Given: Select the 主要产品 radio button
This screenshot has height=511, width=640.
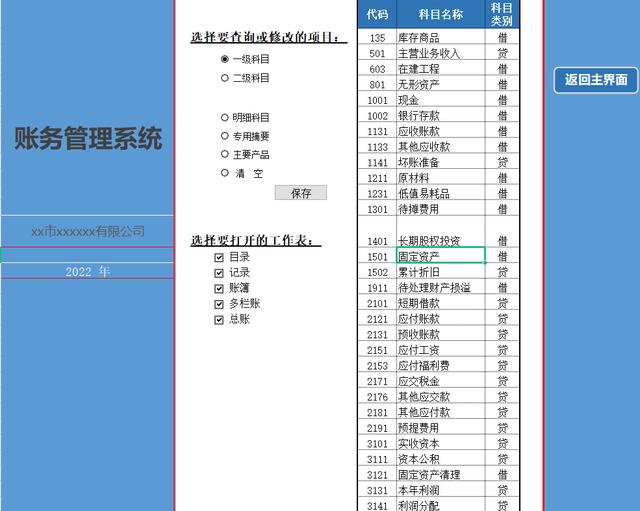Looking at the screenshot, I should point(224,154).
